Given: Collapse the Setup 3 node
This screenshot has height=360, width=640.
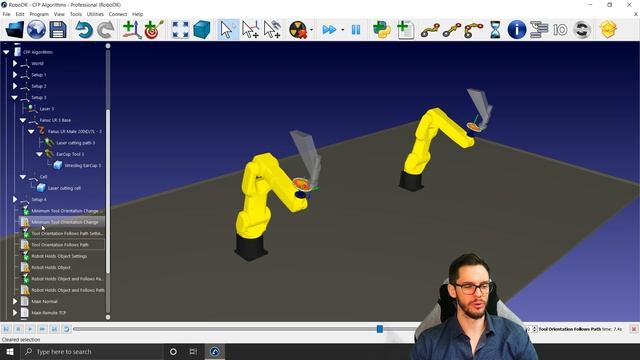Looking at the screenshot, I should (15, 98).
